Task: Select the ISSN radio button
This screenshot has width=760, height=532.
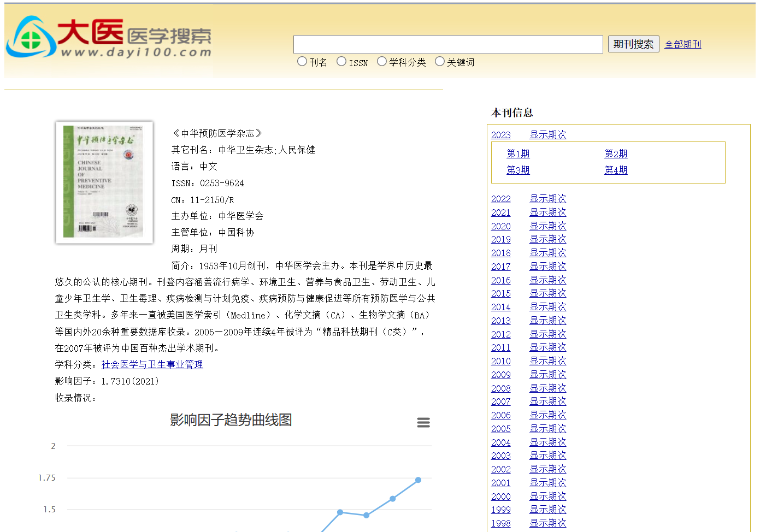Action: (341, 62)
